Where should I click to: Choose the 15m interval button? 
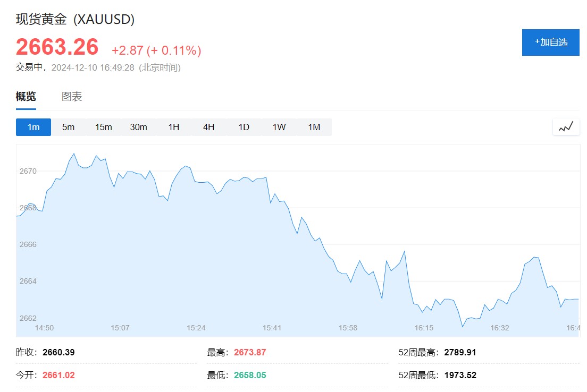click(104, 127)
